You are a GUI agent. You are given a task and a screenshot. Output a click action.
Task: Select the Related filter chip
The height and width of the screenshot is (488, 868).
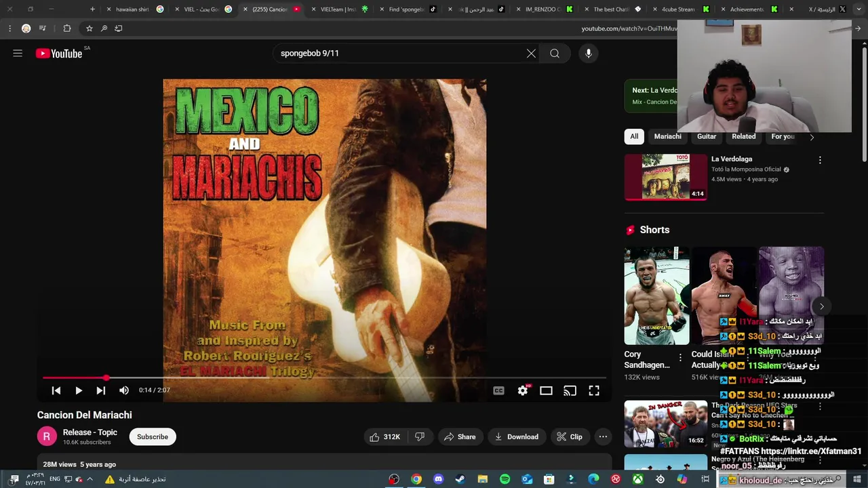click(744, 136)
